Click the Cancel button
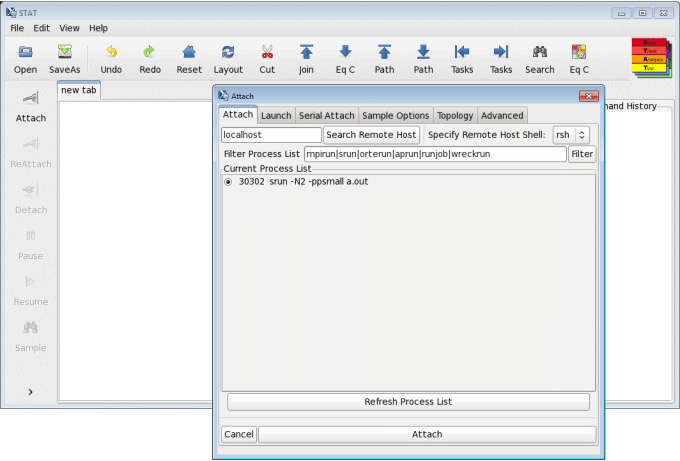The image size is (680, 461). [239, 435]
